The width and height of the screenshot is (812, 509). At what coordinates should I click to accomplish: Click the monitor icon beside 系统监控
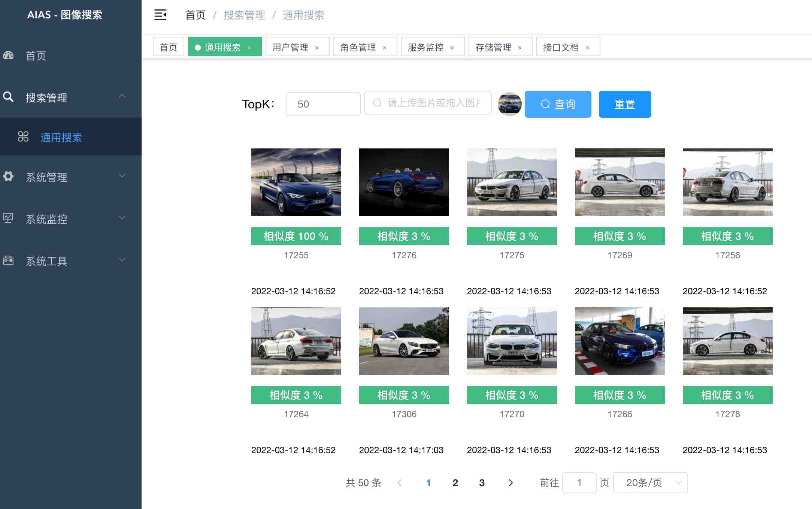tap(8, 218)
